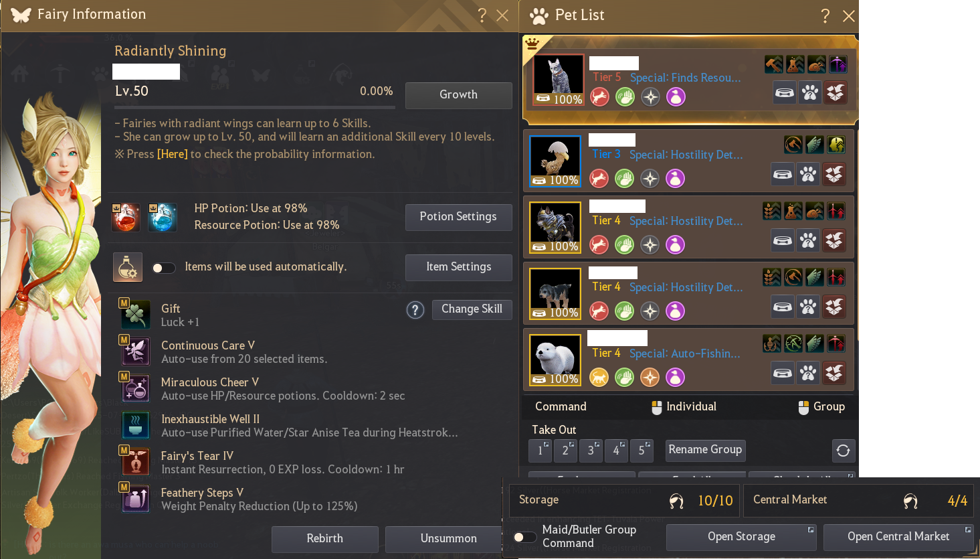Select the Individual command option
The image size is (980, 559).
[684, 407]
